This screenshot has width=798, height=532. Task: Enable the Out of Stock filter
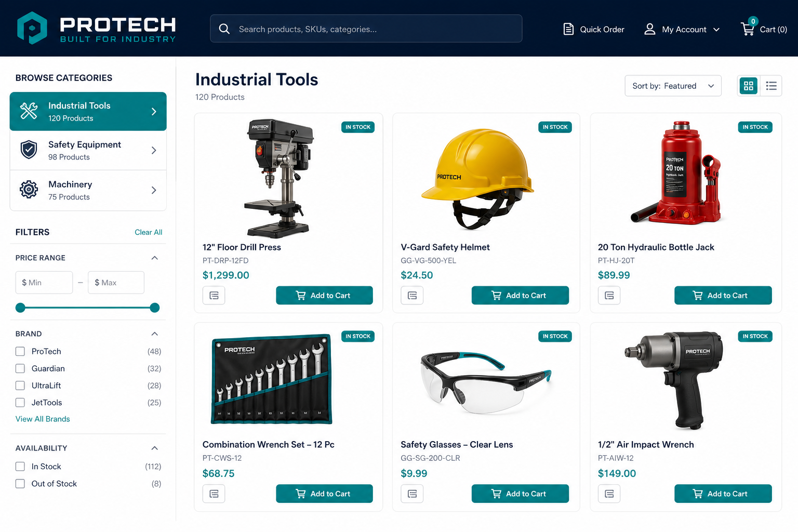(x=20, y=484)
